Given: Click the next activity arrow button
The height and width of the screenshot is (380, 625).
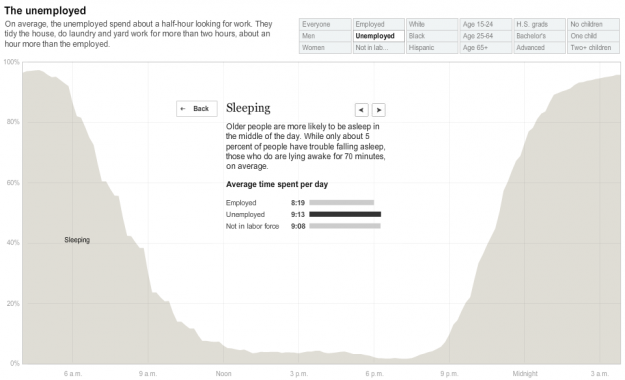Looking at the screenshot, I should pyautogui.click(x=379, y=110).
